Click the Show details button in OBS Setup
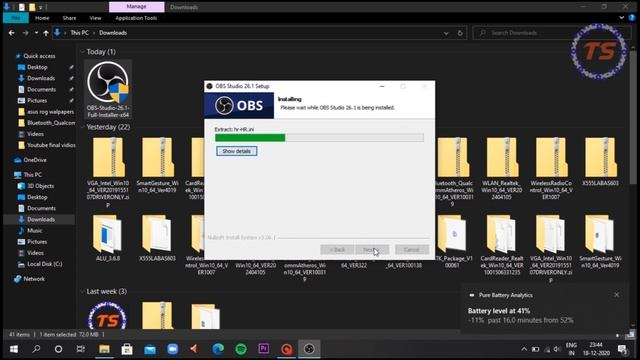This screenshot has width=640, height=360. coord(236,151)
